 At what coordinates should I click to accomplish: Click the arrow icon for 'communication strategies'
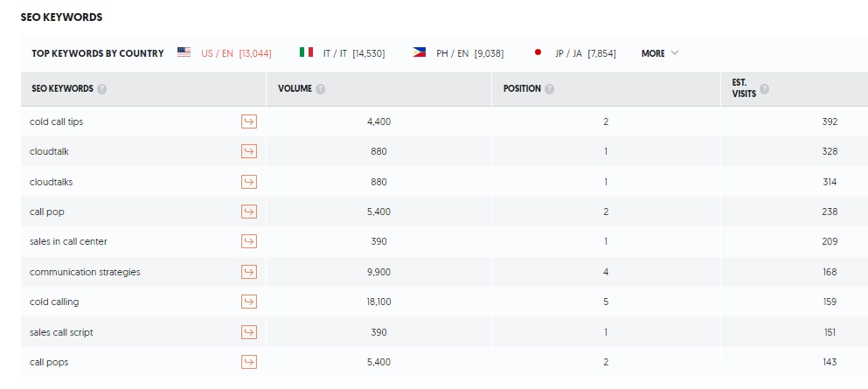(249, 272)
